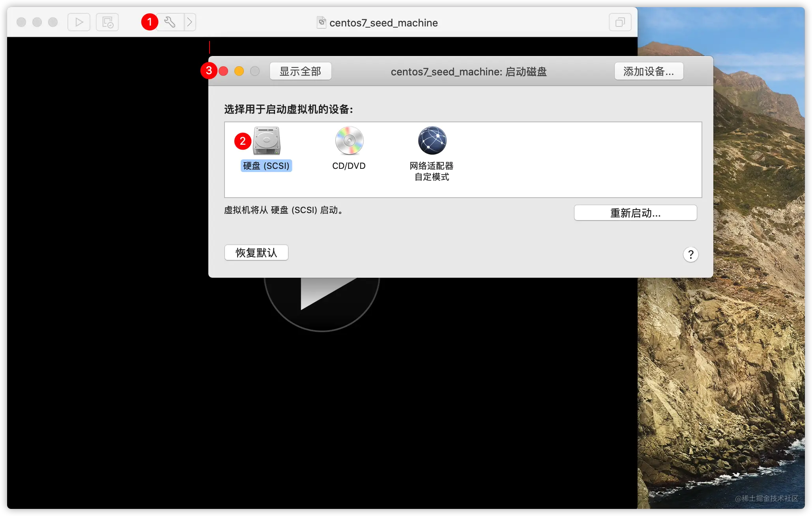The width and height of the screenshot is (812, 516).
Task: Select the 网络适配器 network adapter icon
Action: click(432, 141)
